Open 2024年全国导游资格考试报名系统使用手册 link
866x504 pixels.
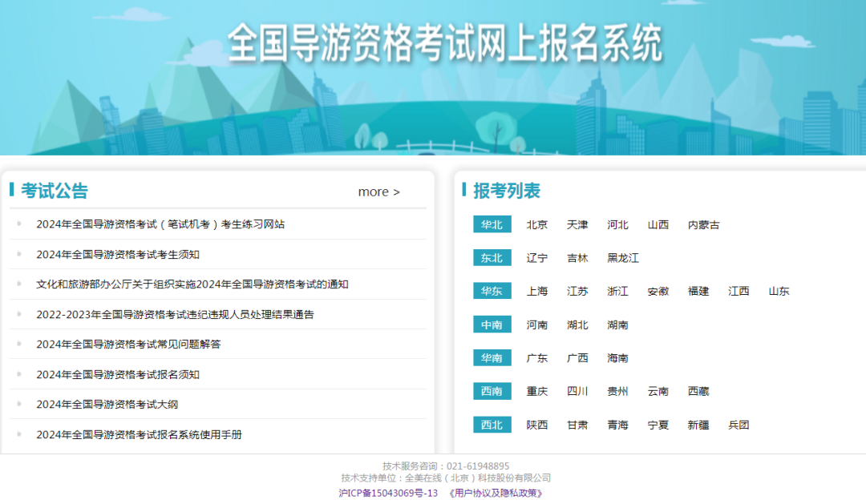(x=139, y=435)
